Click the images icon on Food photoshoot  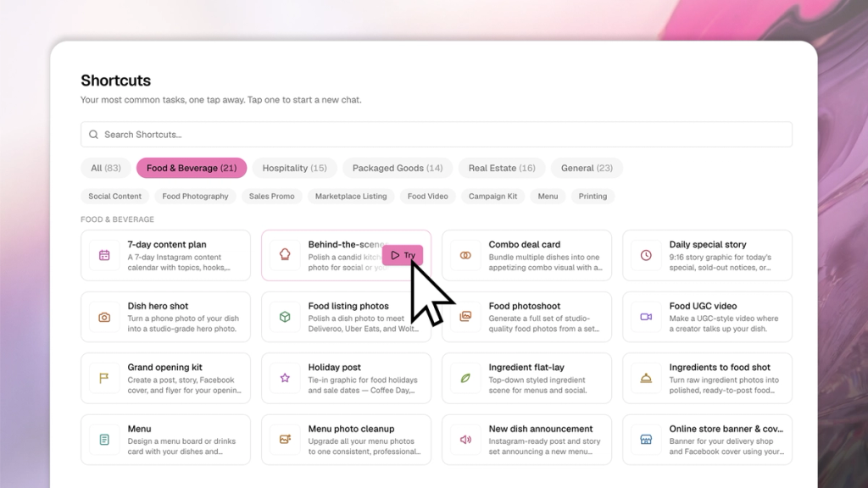pos(465,317)
